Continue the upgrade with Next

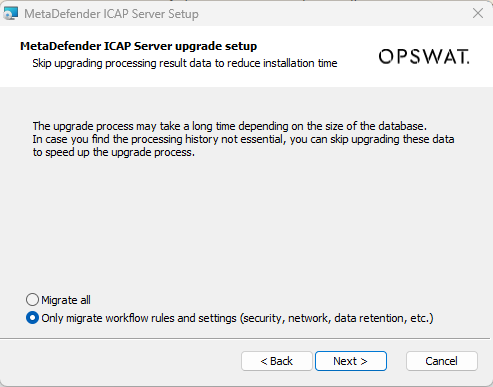coord(351,361)
